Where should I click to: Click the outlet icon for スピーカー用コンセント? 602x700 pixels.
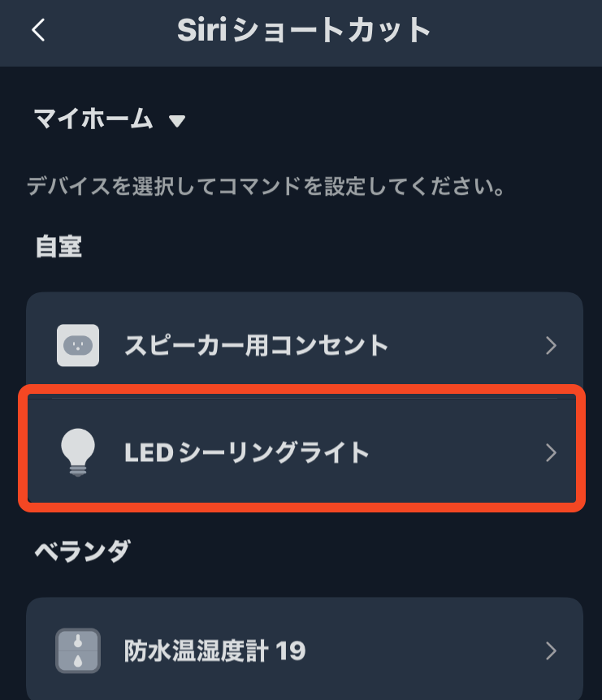point(78,346)
